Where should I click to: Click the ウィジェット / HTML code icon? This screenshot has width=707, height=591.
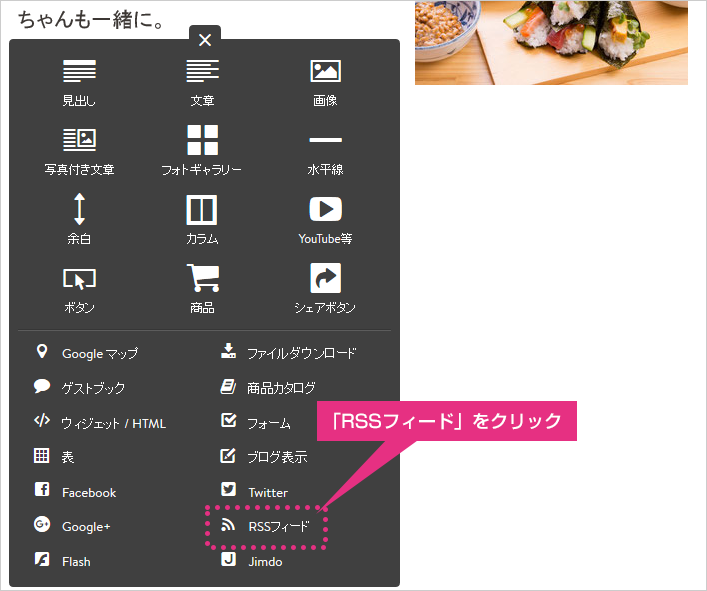tap(42, 421)
